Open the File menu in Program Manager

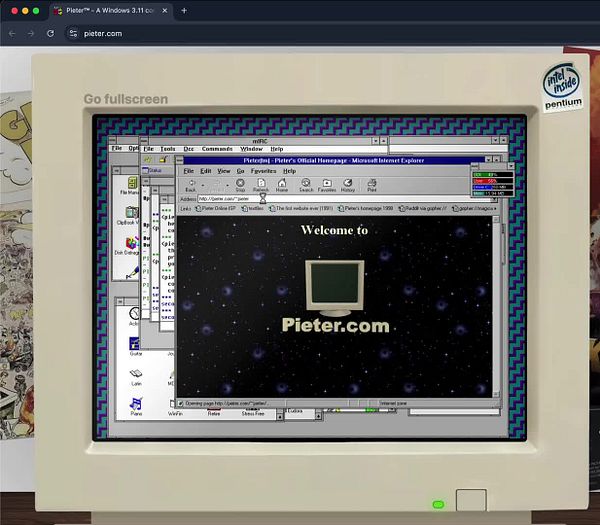click(x=116, y=148)
